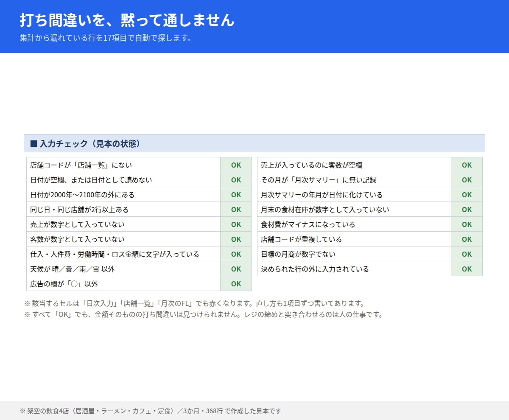Viewport: 509px width, 420px height.
Task: Select row 天候が 晴／曇／雨／雪 以外
Action: coord(139,269)
